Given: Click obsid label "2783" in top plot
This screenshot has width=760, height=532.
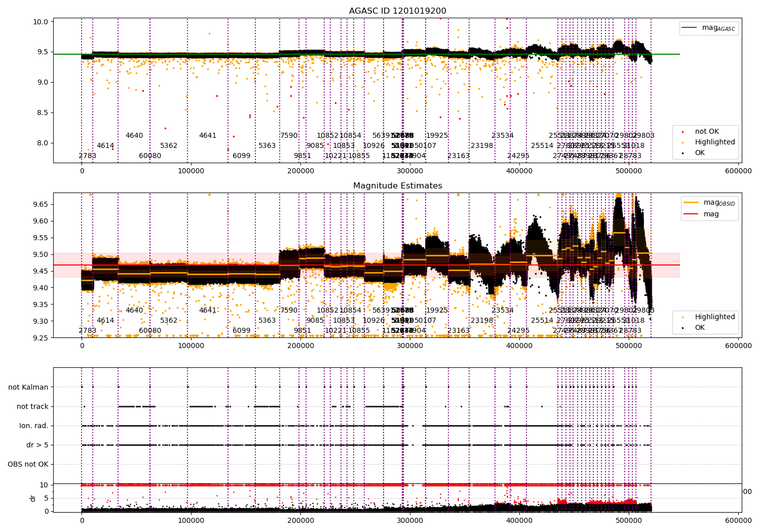Looking at the screenshot, I should click(87, 156).
